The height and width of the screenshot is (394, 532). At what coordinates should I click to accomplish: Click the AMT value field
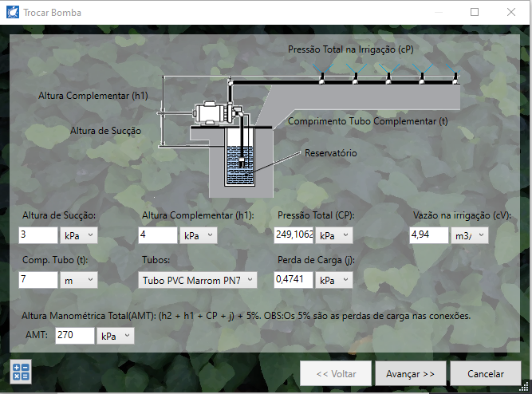[x=74, y=336]
